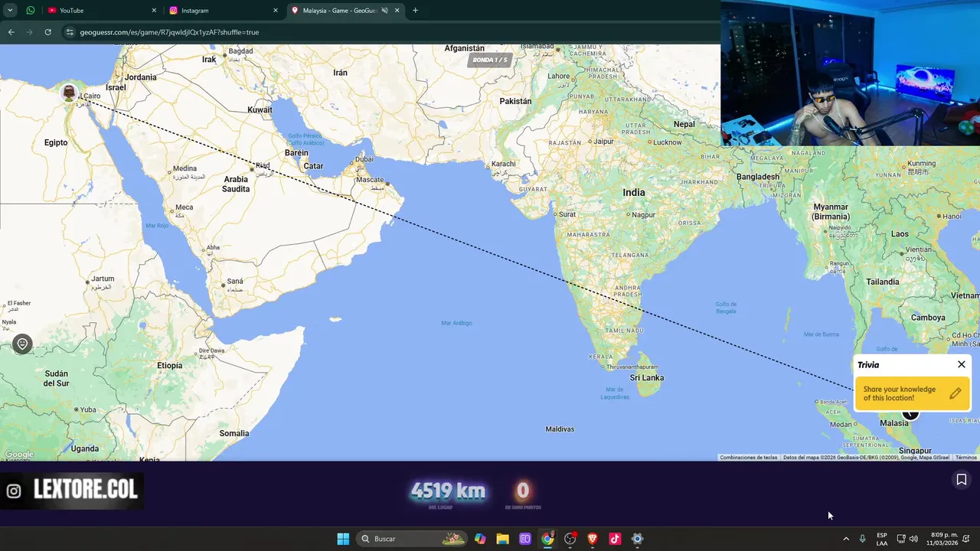This screenshot has height=551, width=980.
Task: Open the tab search dropdown arrow
Action: click(x=10, y=11)
